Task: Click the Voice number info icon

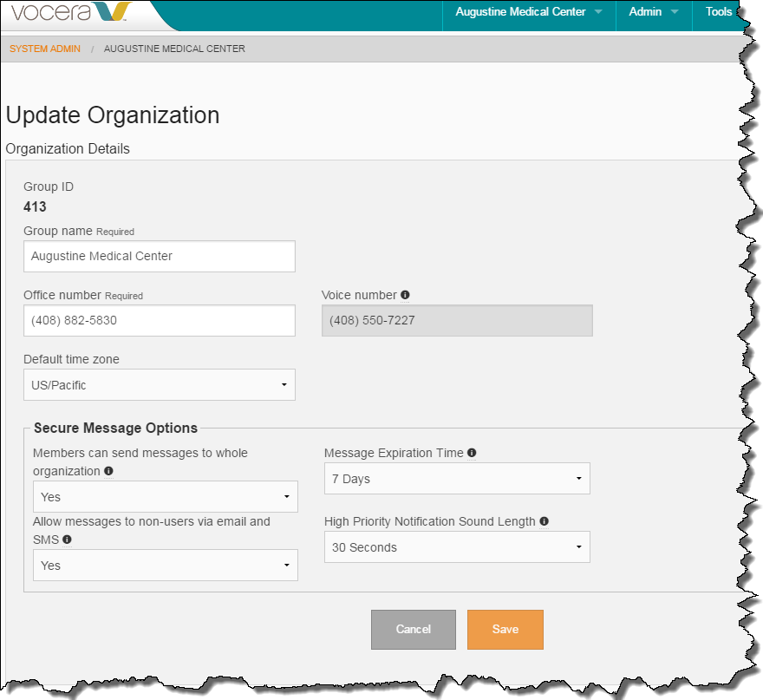Action: tap(405, 295)
